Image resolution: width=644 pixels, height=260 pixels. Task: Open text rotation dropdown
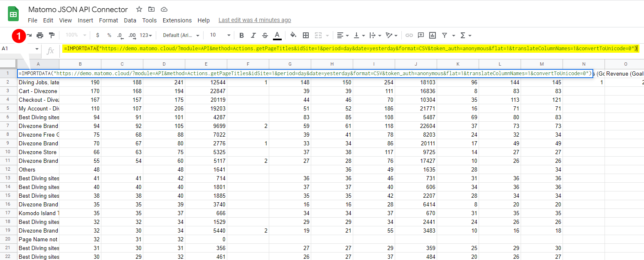(391, 35)
